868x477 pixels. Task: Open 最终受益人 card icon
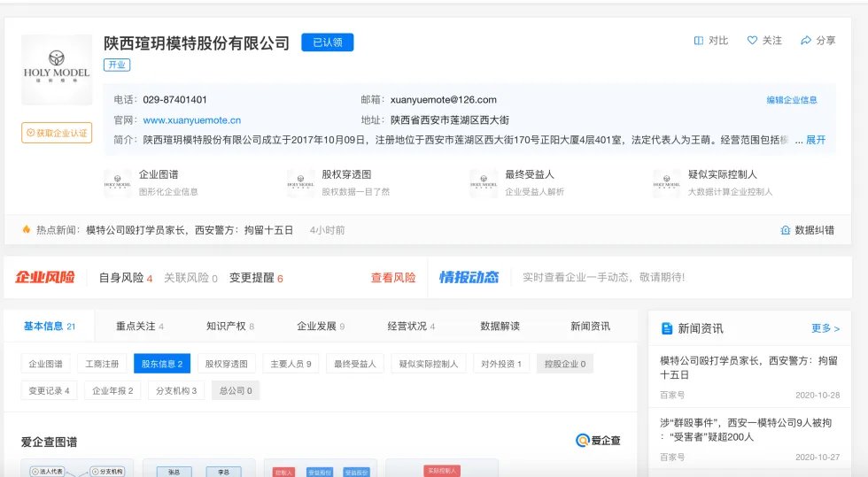(484, 183)
